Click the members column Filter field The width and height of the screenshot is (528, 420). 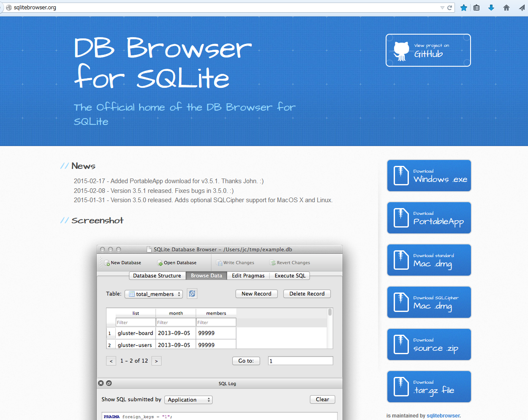pos(216,322)
